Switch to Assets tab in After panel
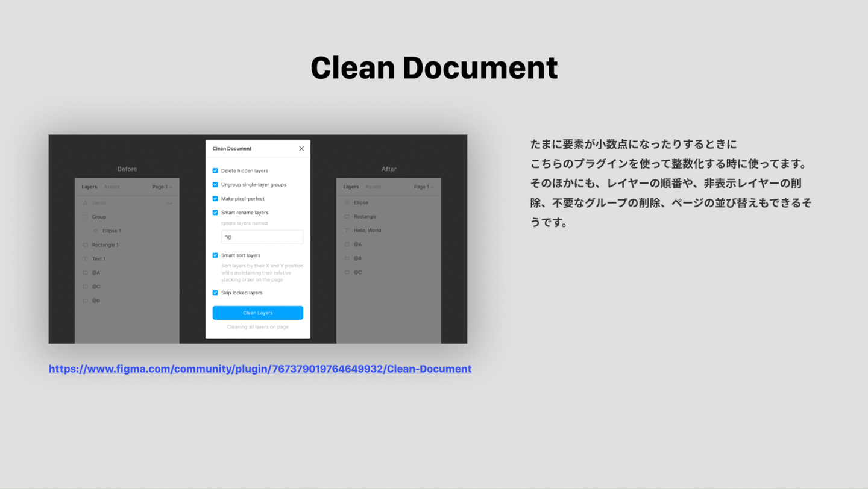 click(x=373, y=187)
